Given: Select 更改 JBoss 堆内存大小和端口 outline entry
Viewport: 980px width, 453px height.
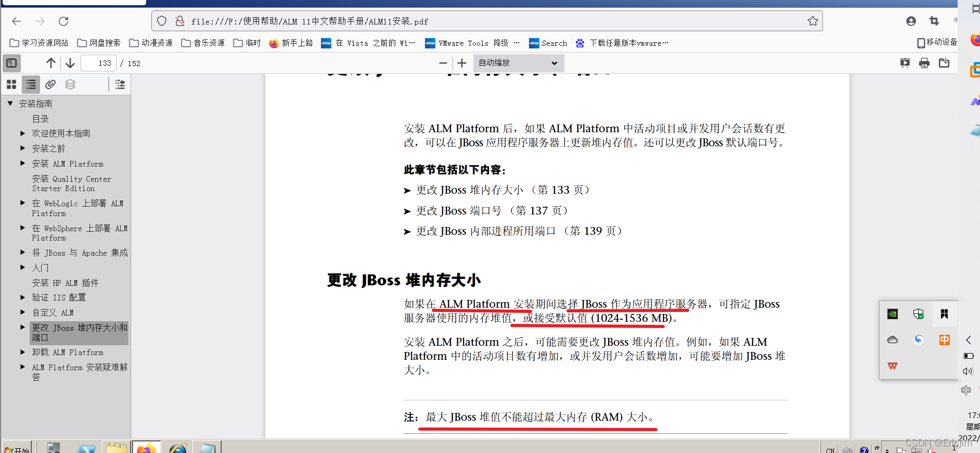Looking at the screenshot, I should pos(79,333).
